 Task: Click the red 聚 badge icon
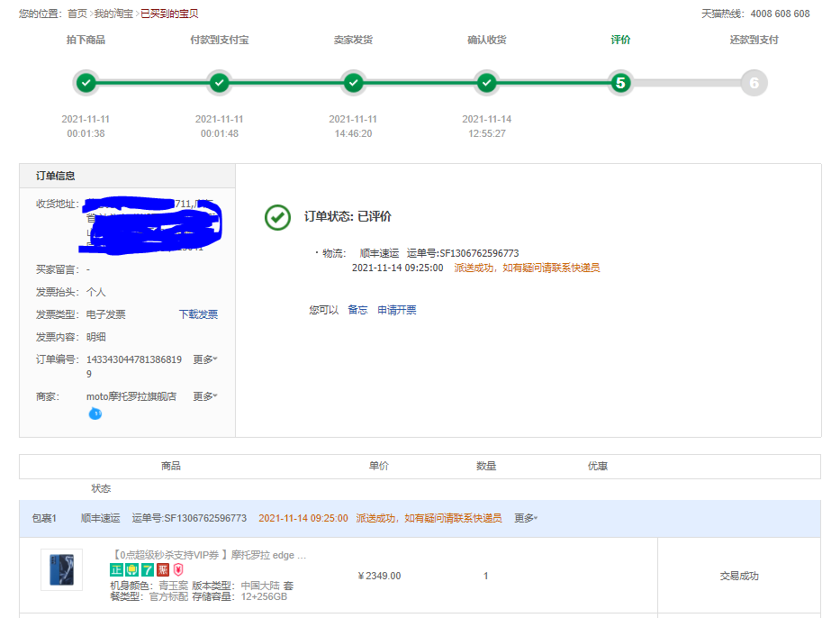pos(163,569)
